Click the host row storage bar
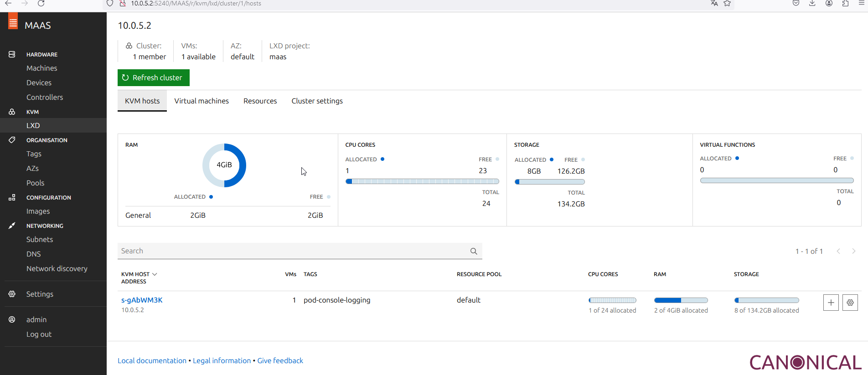The height and width of the screenshot is (375, 868). coord(767,300)
